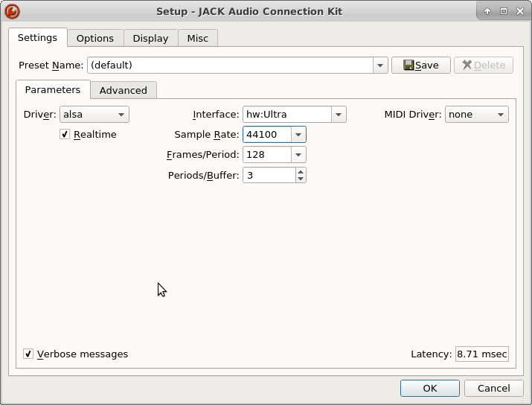Viewport: 532px width, 405px height.
Task: Click the Interface hw:Ultra text field
Action: (x=287, y=115)
